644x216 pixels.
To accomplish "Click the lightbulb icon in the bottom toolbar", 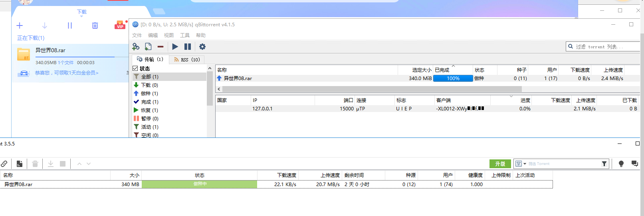I will coord(621,164).
